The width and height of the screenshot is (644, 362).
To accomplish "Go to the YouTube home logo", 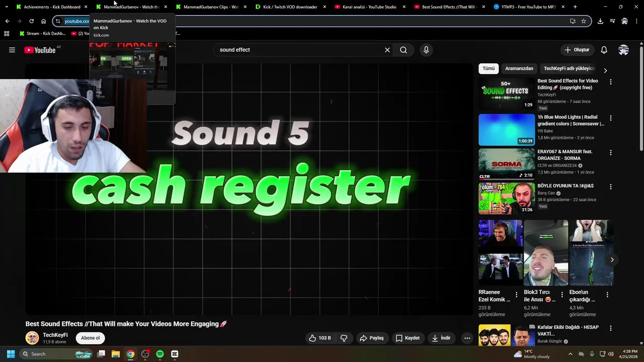I will [x=40, y=50].
